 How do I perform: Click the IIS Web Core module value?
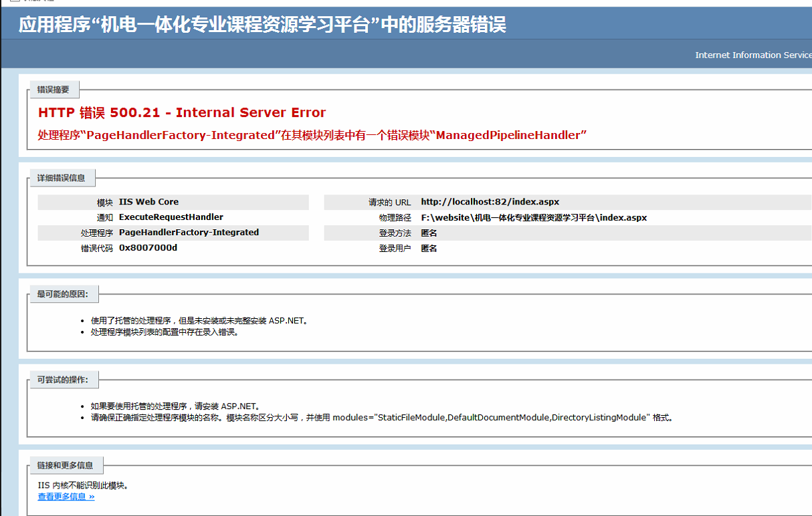[x=148, y=202]
